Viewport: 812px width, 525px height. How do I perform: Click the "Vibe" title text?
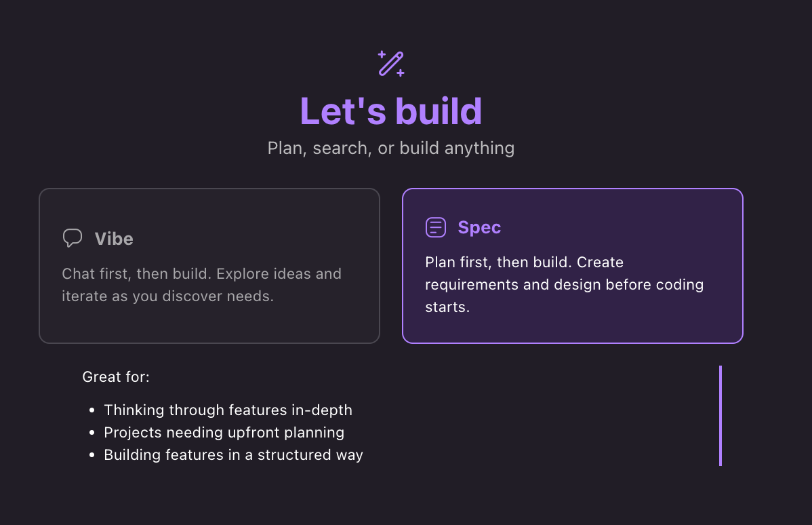click(x=114, y=239)
